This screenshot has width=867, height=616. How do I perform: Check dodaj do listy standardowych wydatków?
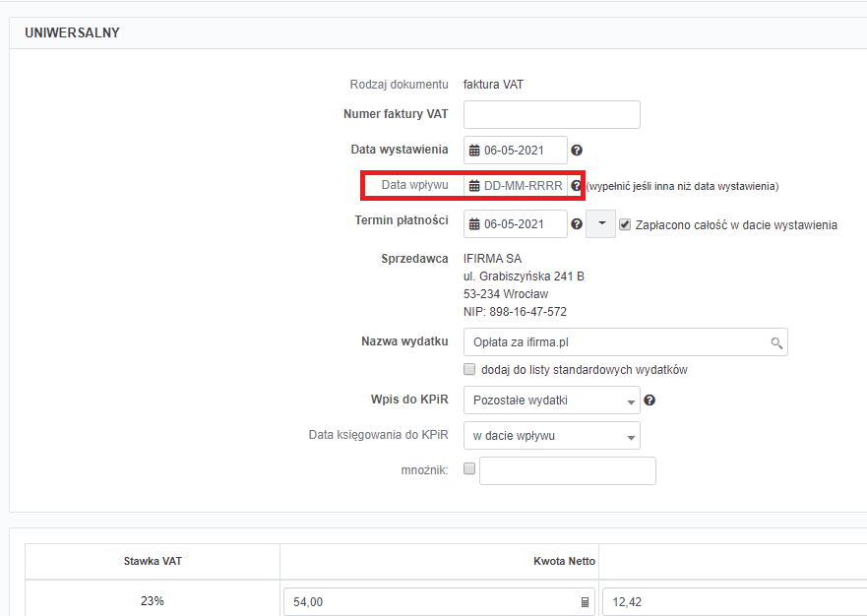pyautogui.click(x=469, y=369)
